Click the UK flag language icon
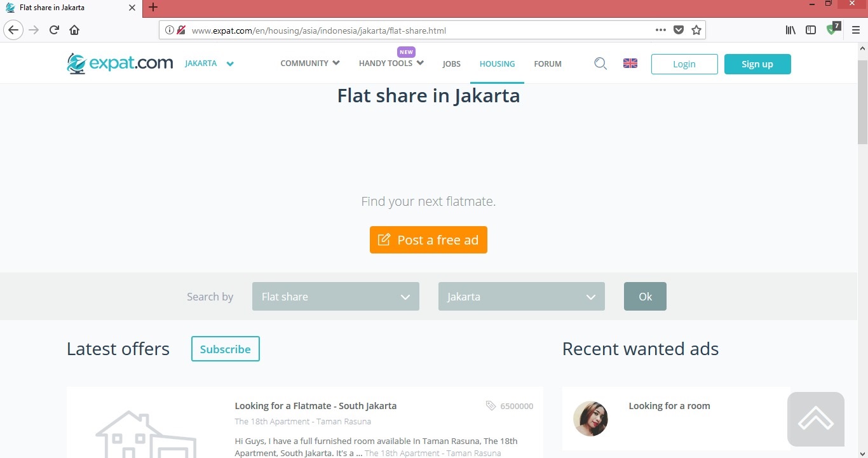 pos(630,64)
